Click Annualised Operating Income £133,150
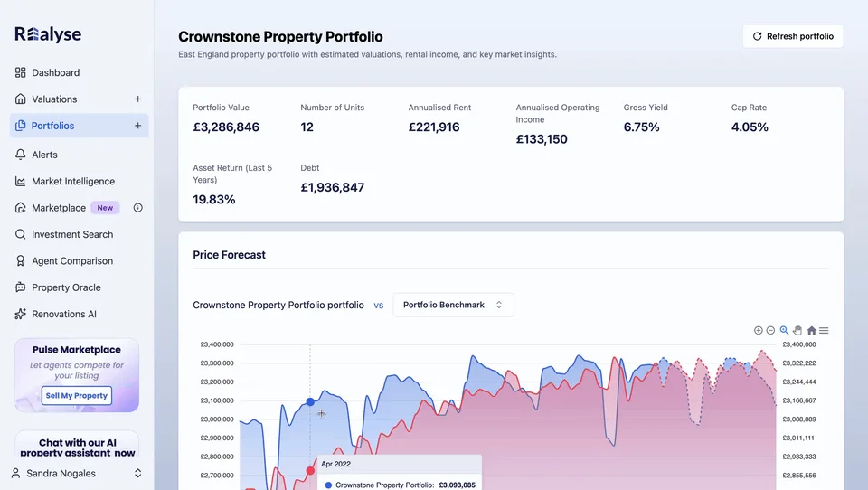 (542, 139)
